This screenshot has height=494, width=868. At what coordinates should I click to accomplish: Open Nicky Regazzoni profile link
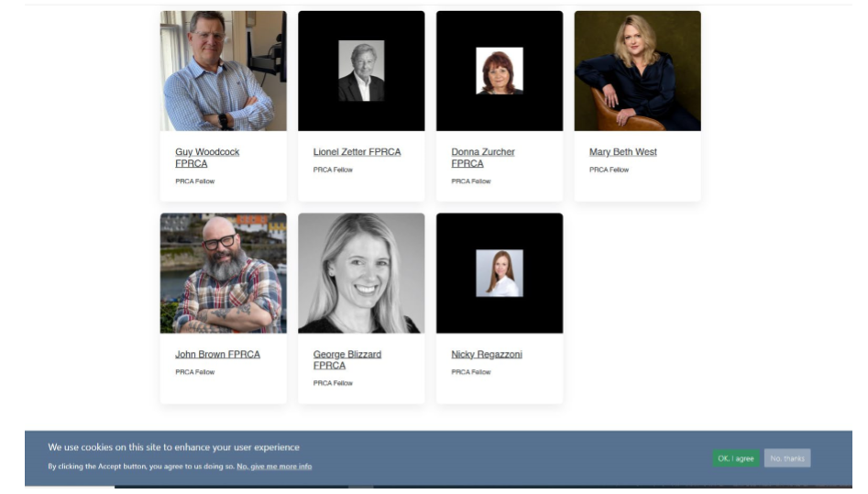[487, 355]
